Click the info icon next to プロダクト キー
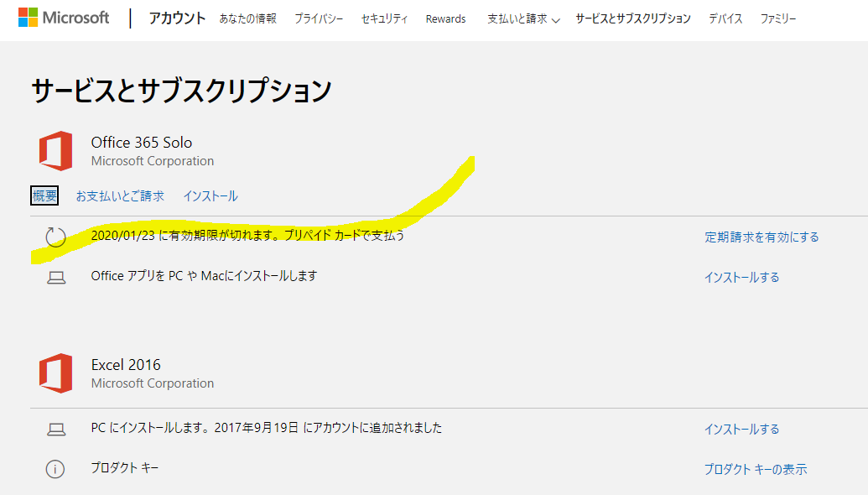Image resolution: width=868 pixels, height=495 pixels. (55, 469)
